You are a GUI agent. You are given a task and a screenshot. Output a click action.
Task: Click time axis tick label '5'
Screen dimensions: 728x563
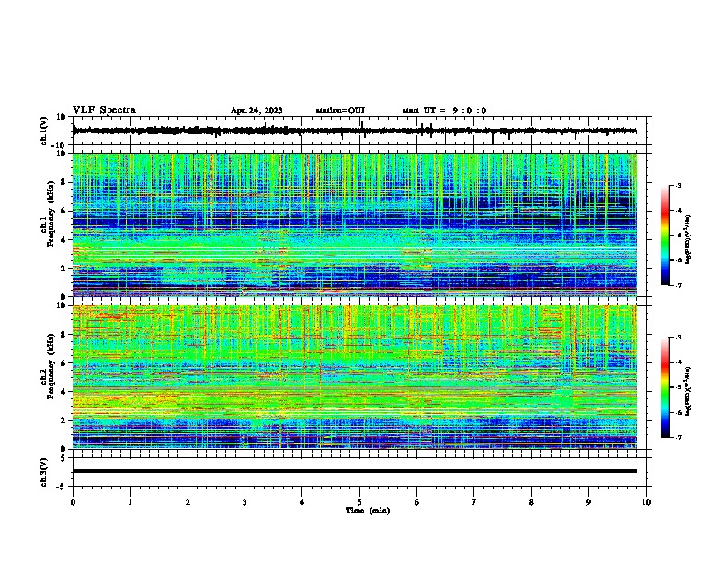click(x=359, y=502)
